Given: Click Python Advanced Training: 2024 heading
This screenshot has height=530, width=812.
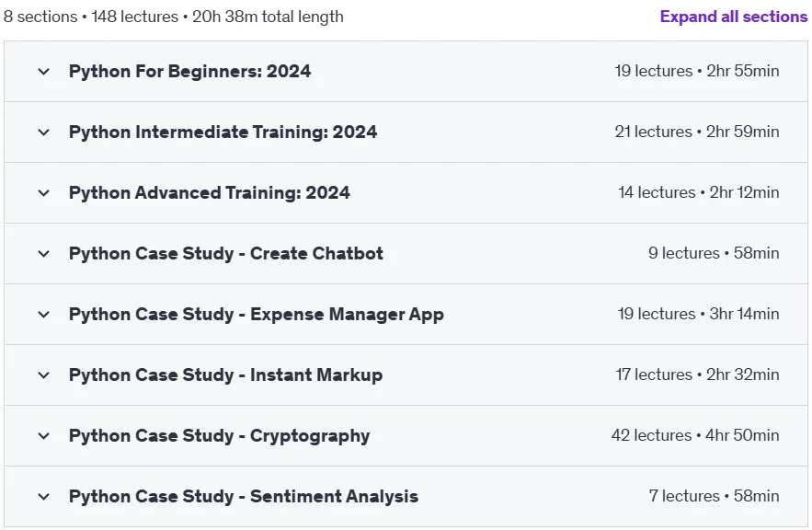Looking at the screenshot, I should pos(210,192).
